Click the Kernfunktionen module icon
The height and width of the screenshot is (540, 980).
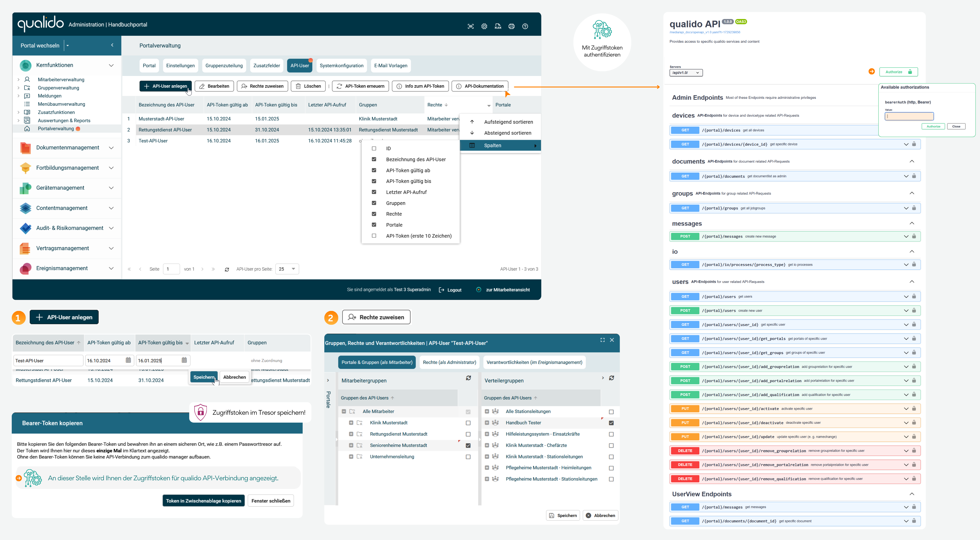coord(26,65)
